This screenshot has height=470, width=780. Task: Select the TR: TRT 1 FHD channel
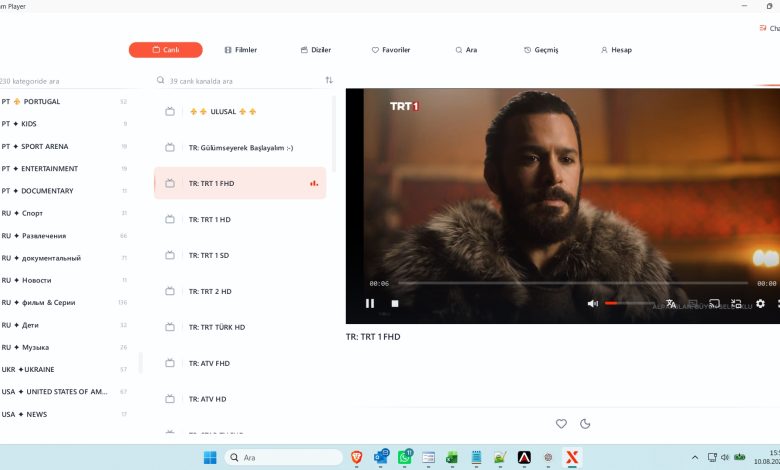pyautogui.click(x=240, y=184)
